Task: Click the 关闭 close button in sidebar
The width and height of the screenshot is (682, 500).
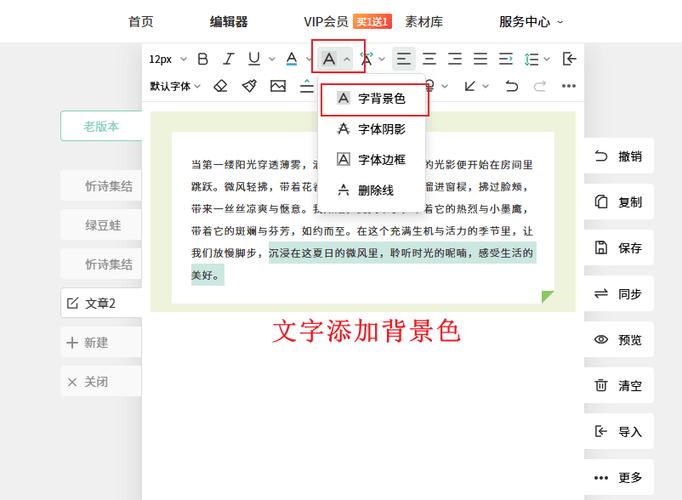Action: 101,382
